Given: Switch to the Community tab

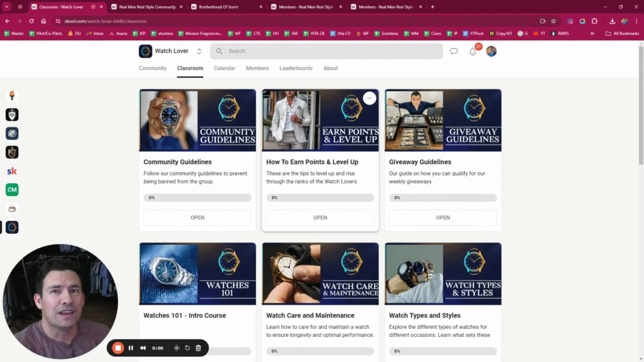Looking at the screenshot, I should 152,68.
